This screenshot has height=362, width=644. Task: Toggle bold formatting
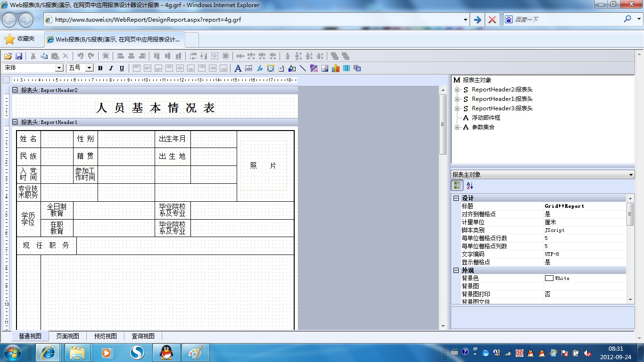click(x=100, y=68)
